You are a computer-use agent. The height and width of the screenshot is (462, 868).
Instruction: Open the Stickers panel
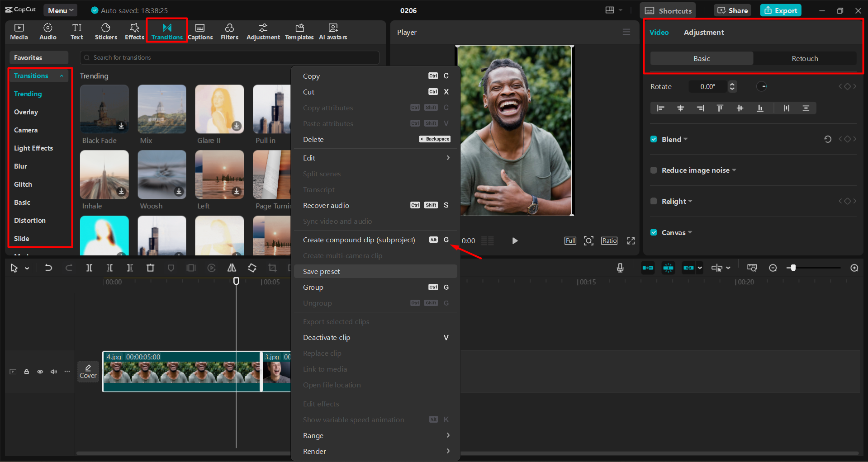point(105,31)
